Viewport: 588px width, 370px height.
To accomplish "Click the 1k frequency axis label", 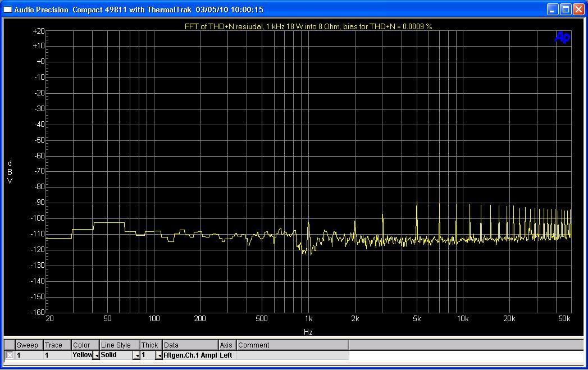I will coord(308,319).
